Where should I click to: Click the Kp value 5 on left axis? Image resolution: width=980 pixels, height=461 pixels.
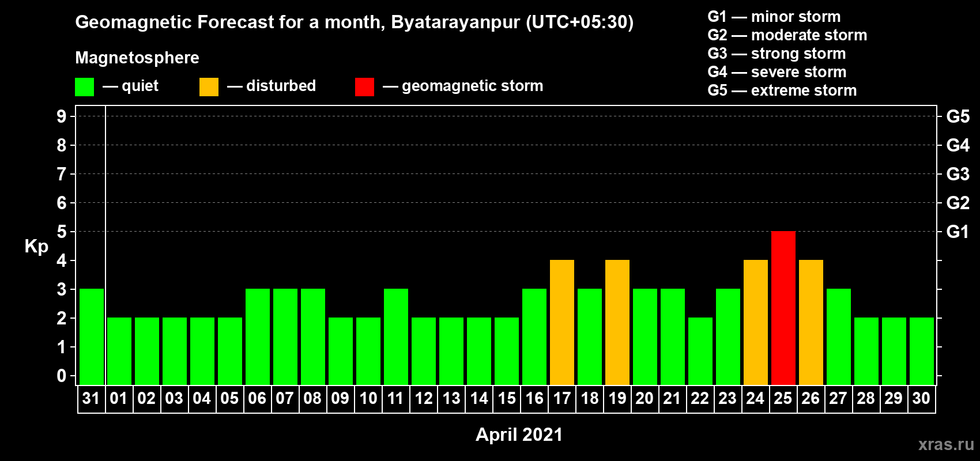tap(62, 232)
